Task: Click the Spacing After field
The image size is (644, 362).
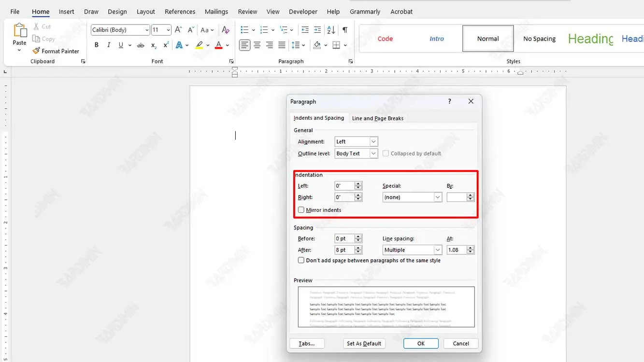Action: pyautogui.click(x=344, y=250)
